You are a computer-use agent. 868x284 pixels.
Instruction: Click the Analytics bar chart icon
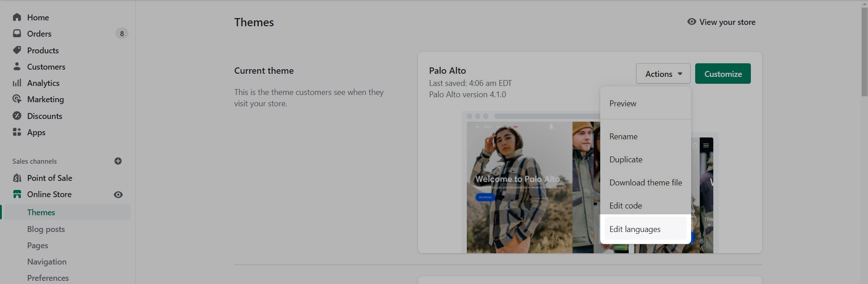(x=17, y=83)
